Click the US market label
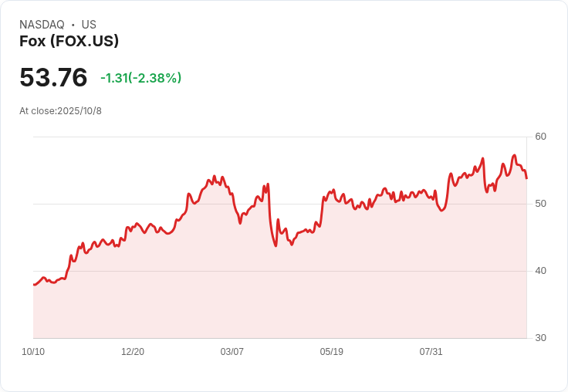 tap(89, 25)
